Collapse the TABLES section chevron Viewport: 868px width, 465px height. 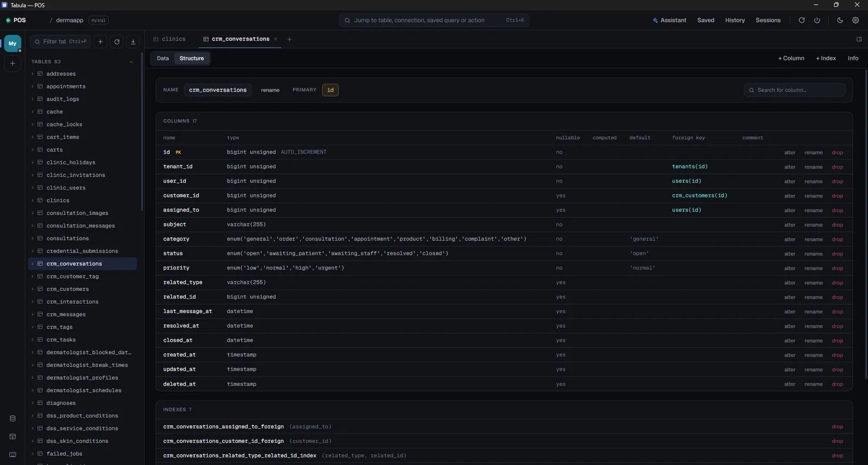click(131, 62)
